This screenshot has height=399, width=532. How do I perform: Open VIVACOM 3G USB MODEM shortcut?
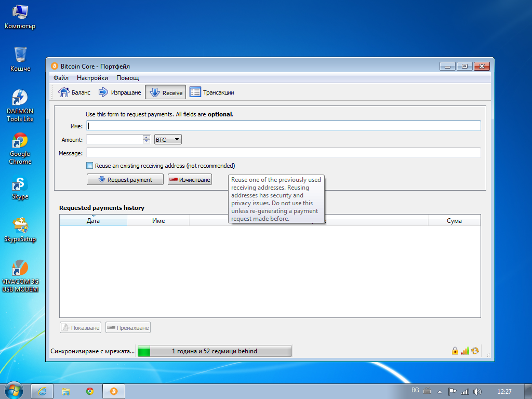[20, 276]
